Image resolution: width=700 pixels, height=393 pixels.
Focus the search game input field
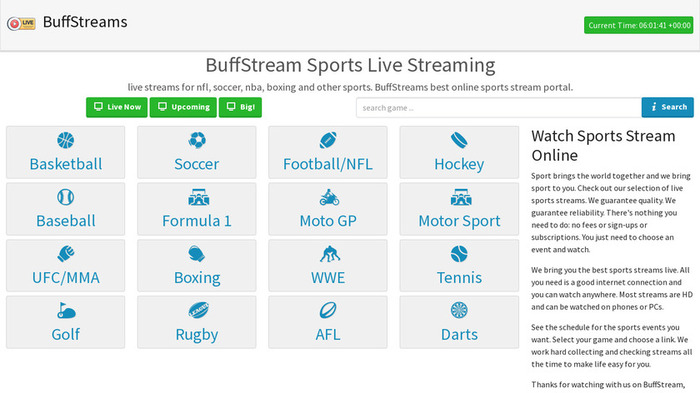[499, 108]
